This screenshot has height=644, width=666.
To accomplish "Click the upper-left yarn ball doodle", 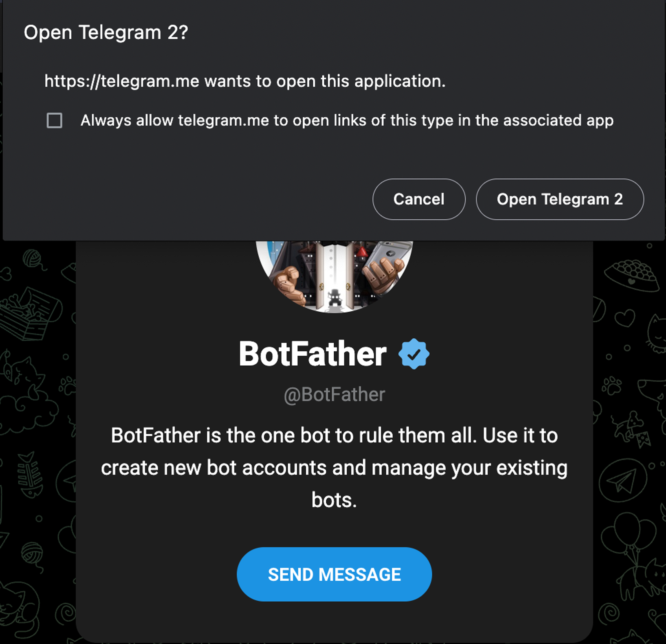I will click(32, 258).
